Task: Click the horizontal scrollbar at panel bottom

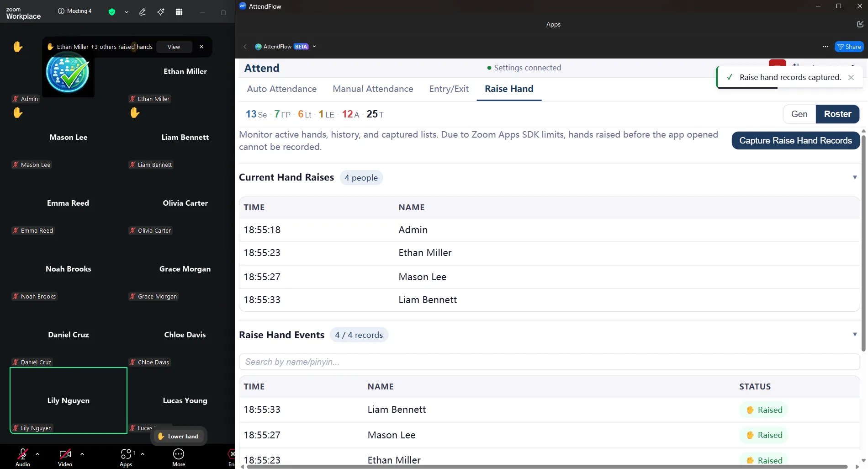Action: [x=547, y=467]
